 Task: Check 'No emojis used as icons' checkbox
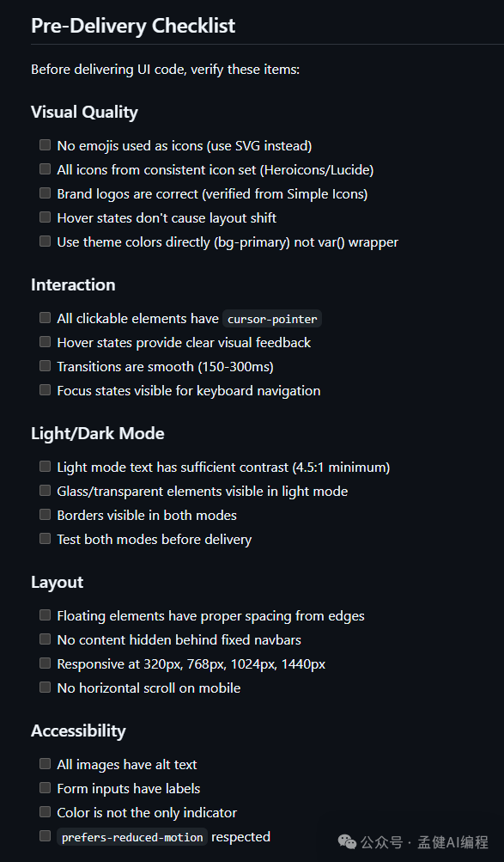click(x=45, y=145)
